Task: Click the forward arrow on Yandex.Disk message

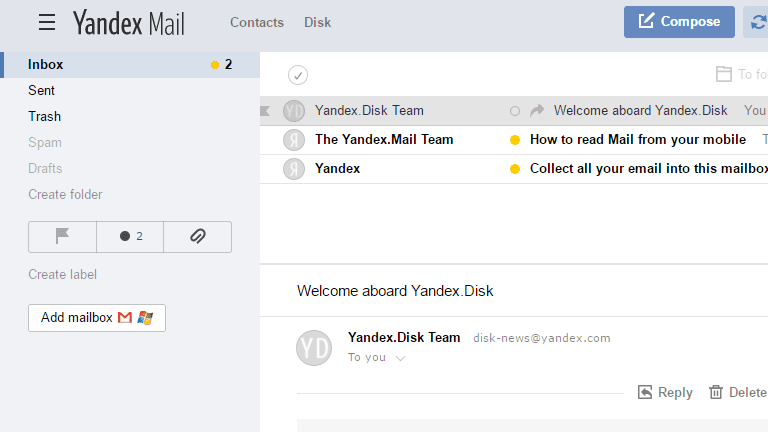Action: click(537, 110)
